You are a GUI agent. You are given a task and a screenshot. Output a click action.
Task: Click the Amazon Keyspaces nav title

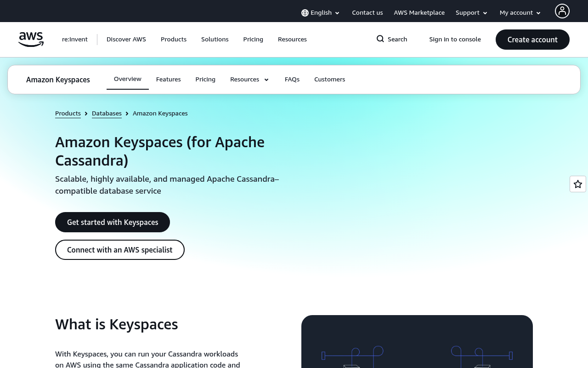point(58,80)
